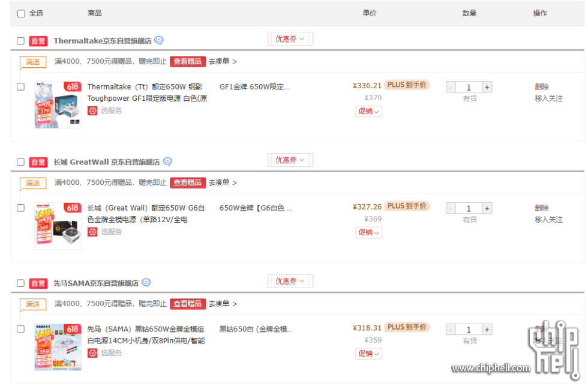Click PLUS到手价 tag by ¥318.31

click(x=407, y=327)
